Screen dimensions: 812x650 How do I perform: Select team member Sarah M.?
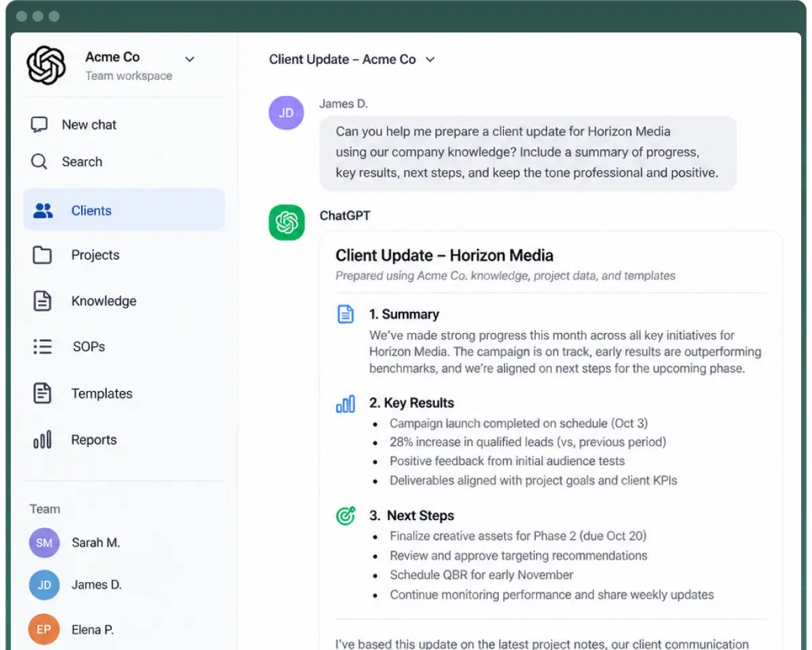pyautogui.click(x=95, y=542)
